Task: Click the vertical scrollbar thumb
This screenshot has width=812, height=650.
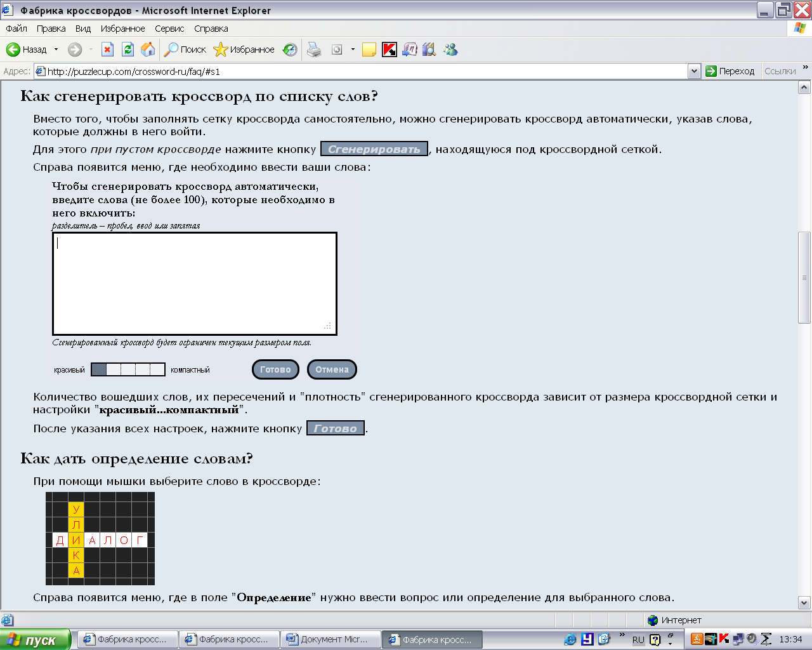Action: pos(804,278)
